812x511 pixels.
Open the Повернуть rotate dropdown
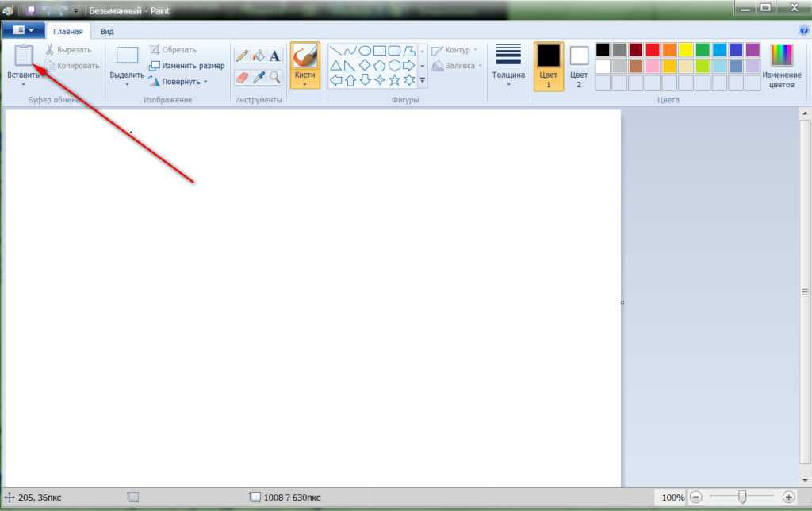point(205,82)
